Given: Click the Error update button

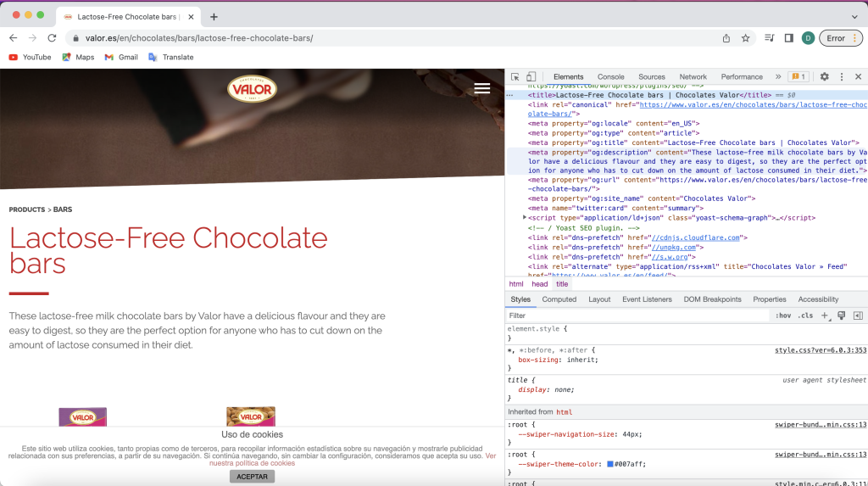Looking at the screenshot, I should [840, 38].
